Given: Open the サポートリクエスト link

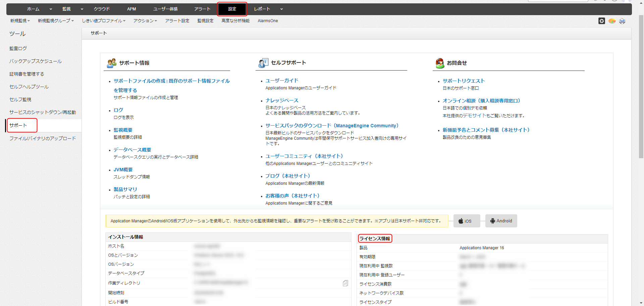Looking at the screenshot, I should [x=464, y=81].
